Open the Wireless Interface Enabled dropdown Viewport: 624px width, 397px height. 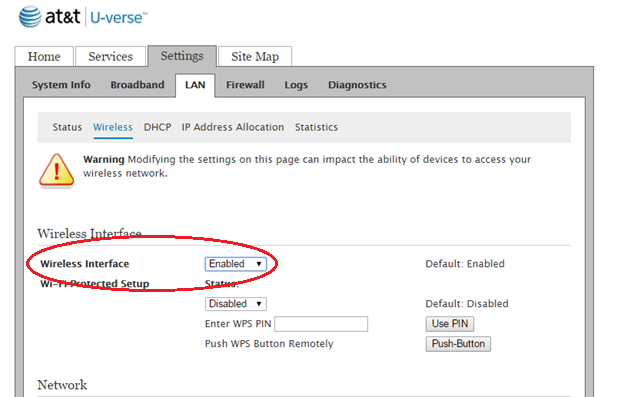click(236, 264)
